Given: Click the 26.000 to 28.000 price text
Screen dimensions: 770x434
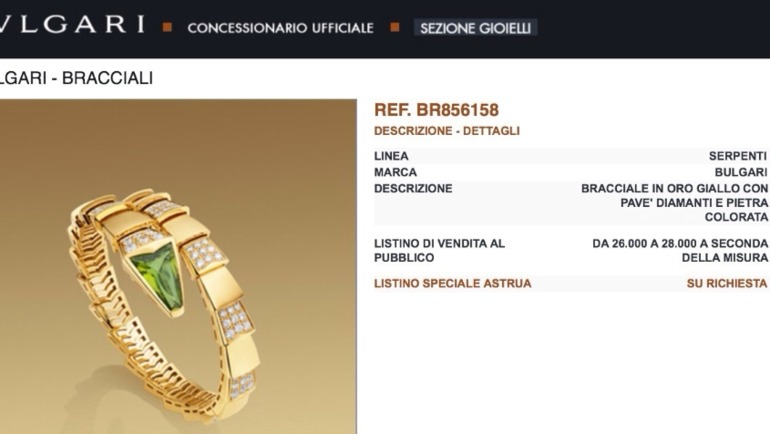Looking at the screenshot, I should point(680,250).
